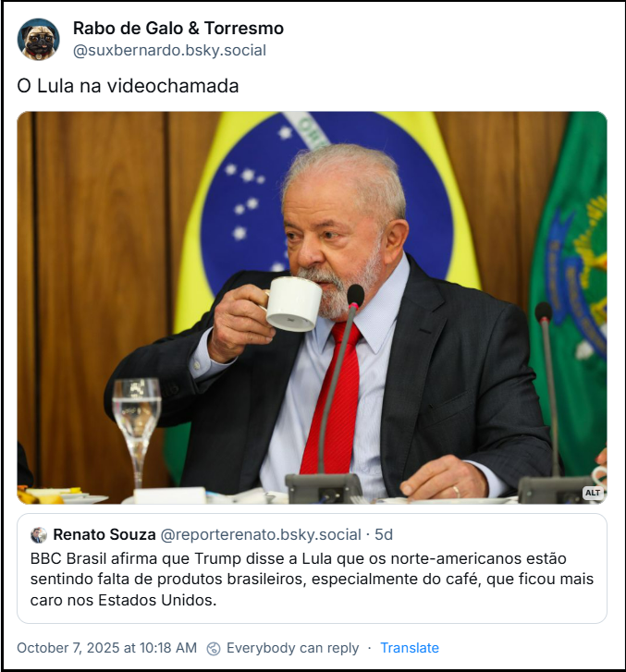The height and width of the screenshot is (672, 626).
Task: Select the 'Everybody can reply' label
Action: pos(292,648)
